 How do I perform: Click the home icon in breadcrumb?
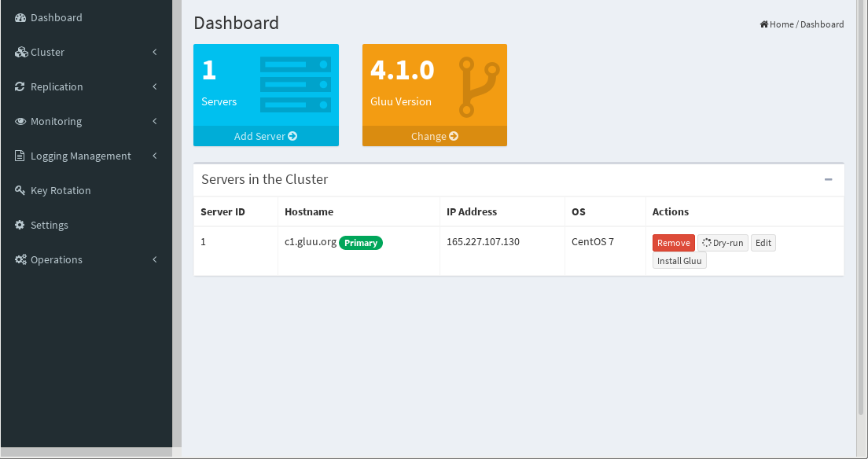coord(764,24)
